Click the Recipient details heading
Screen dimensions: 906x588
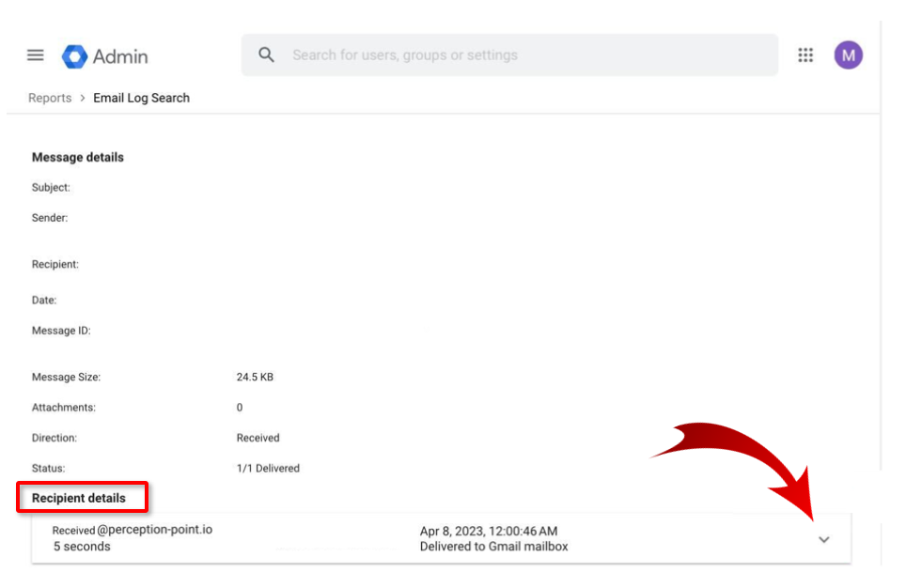pyautogui.click(x=79, y=499)
